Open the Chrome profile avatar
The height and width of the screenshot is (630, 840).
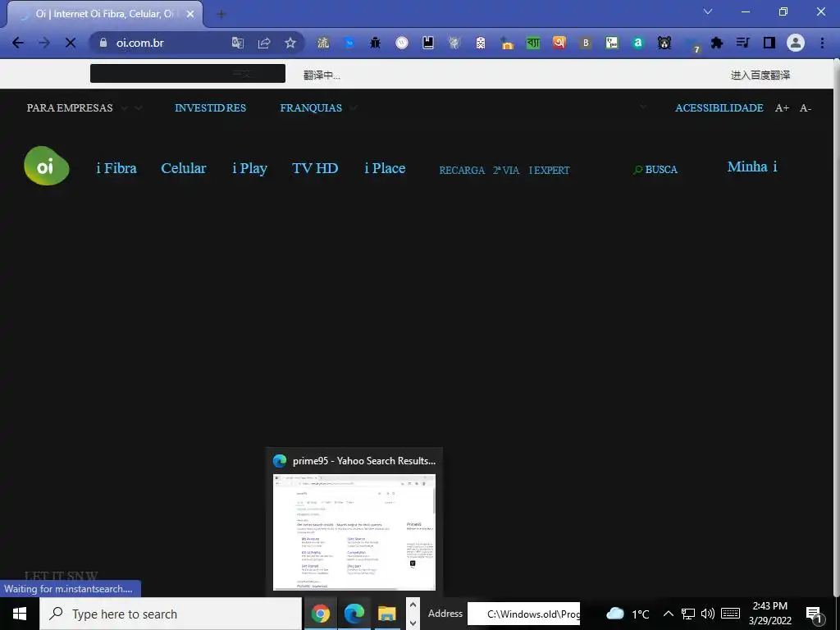pos(796,43)
